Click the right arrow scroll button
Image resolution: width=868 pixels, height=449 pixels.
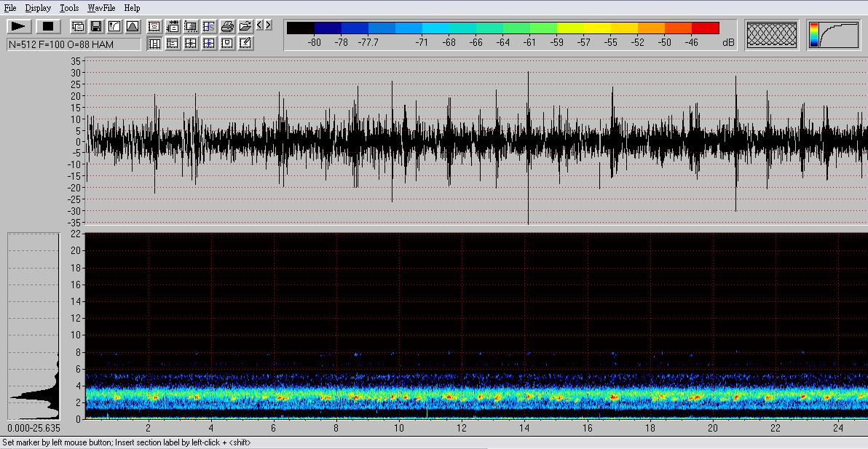pos(269,25)
